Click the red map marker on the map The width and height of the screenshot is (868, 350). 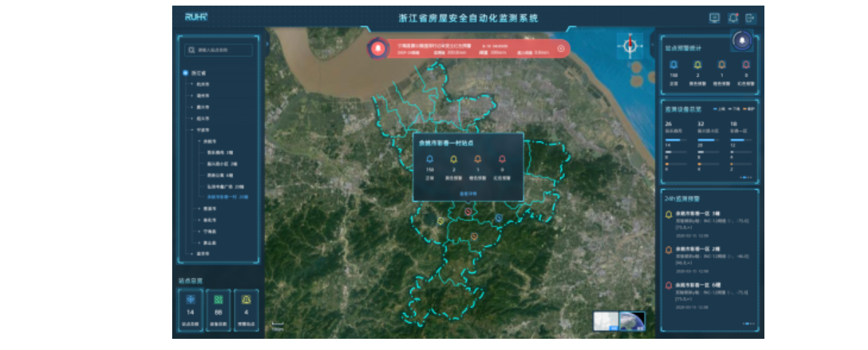(x=468, y=211)
